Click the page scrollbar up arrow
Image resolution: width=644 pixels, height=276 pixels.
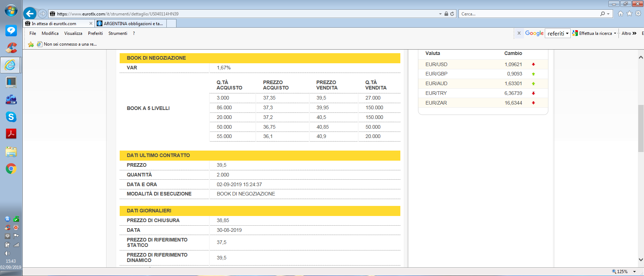click(x=640, y=57)
